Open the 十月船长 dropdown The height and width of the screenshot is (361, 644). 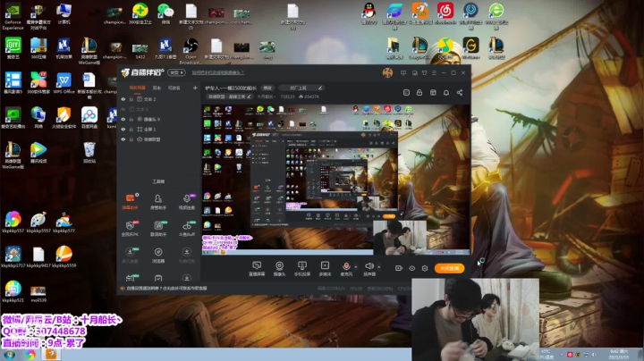point(267,97)
